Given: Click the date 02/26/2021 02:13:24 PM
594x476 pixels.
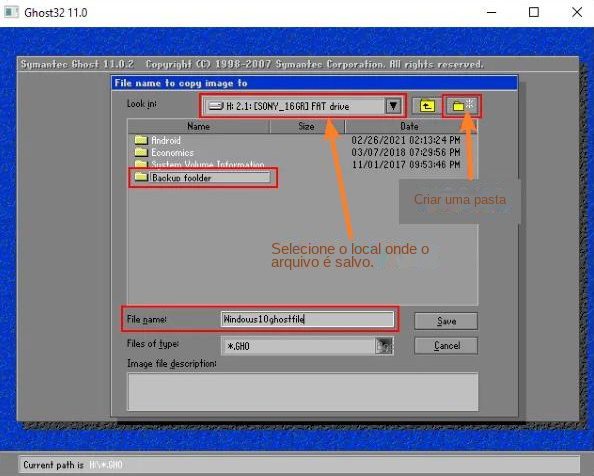Looking at the screenshot, I should pyautogui.click(x=406, y=140).
